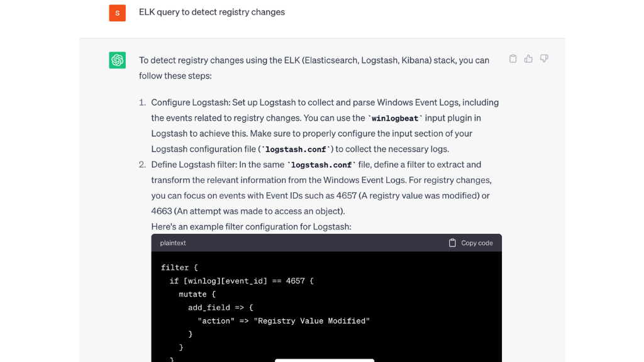Click the orange S user avatar
Viewport: 644px width, 362px height.
click(x=117, y=13)
